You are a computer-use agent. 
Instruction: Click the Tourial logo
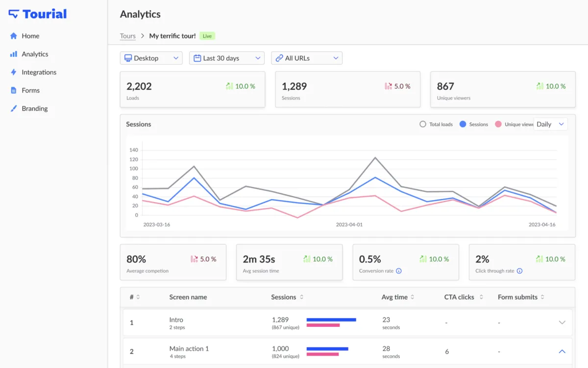[38, 14]
